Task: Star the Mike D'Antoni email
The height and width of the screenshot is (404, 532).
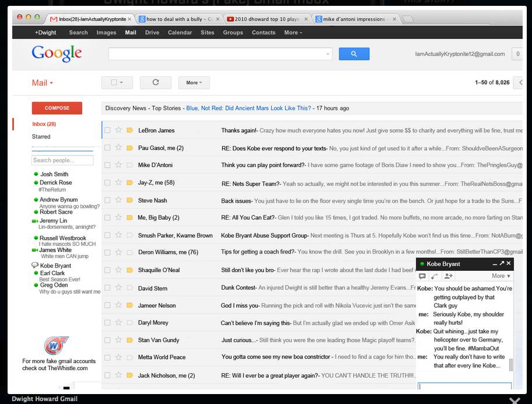Action: (x=118, y=165)
